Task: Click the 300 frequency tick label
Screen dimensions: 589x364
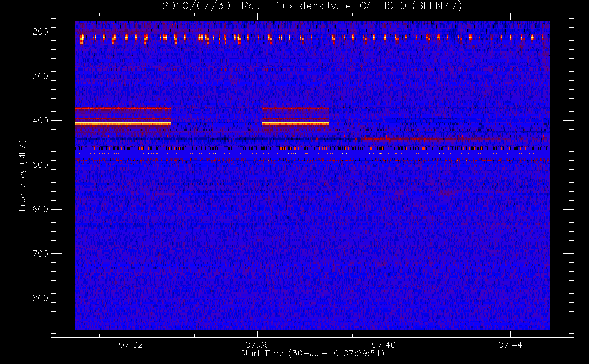Action: point(40,76)
